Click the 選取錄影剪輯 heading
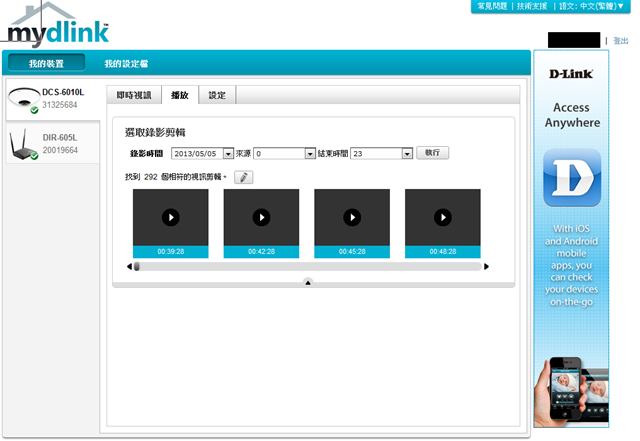The image size is (640, 441). [155, 133]
